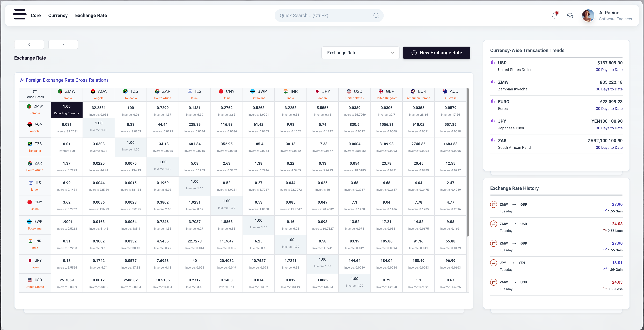Go to next page arrow
644x330 pixels.
coord(63,45)
